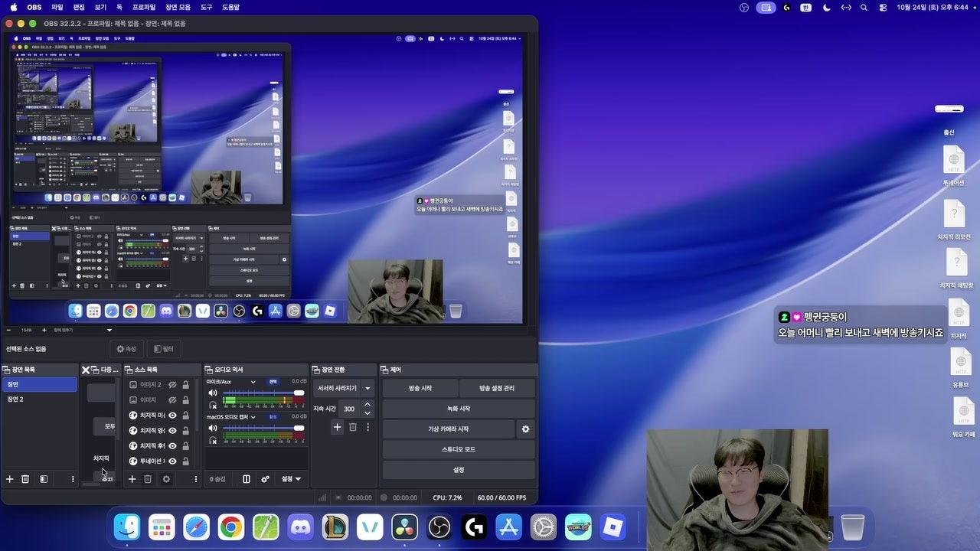Enable 스튜디오 모드
This screenshot has height=551, width=980.
pyautogui.click(x=459, y=449)
